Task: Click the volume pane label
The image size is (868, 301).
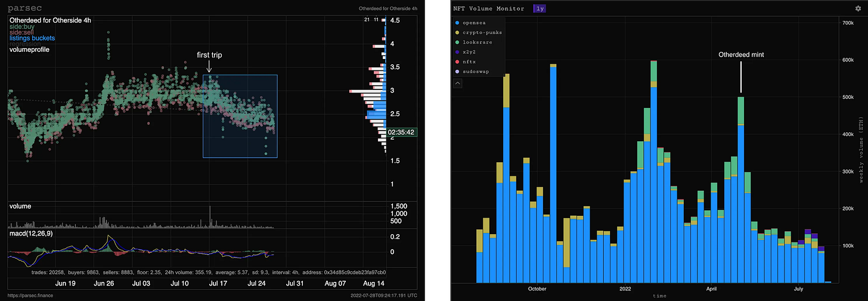Action: coord(20,206)
